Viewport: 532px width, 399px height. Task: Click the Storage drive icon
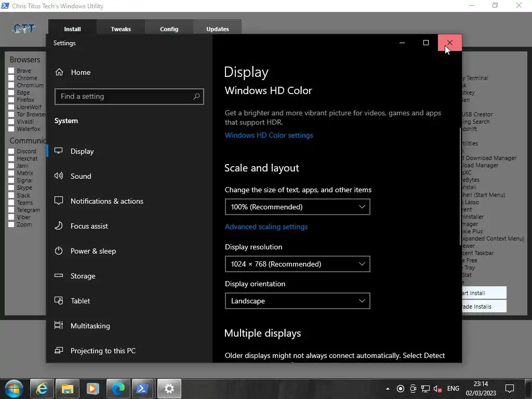59,275
